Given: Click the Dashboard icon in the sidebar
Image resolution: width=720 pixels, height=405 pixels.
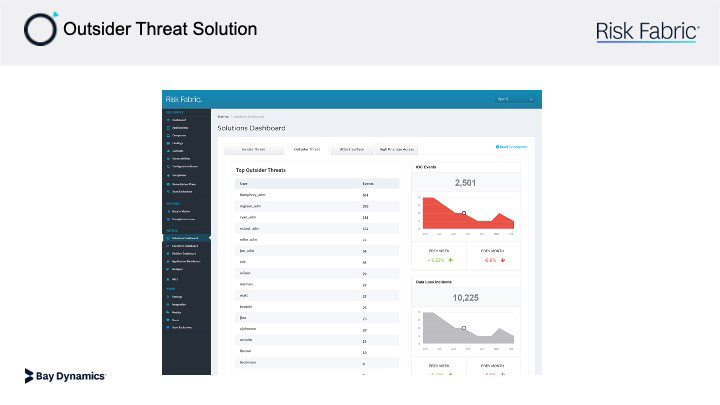Looking at the screenshot, I should click(x=169, y=120).
